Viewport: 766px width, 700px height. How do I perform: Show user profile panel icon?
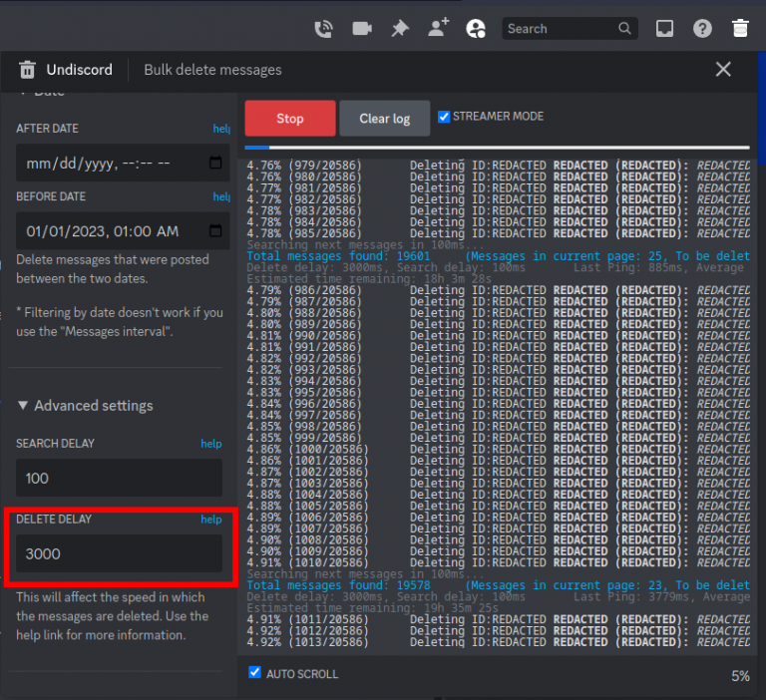click(476, 28)
